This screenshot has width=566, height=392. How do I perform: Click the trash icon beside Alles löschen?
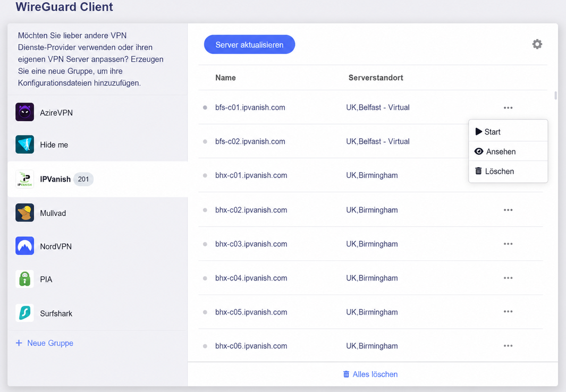[x=346, y=374]
